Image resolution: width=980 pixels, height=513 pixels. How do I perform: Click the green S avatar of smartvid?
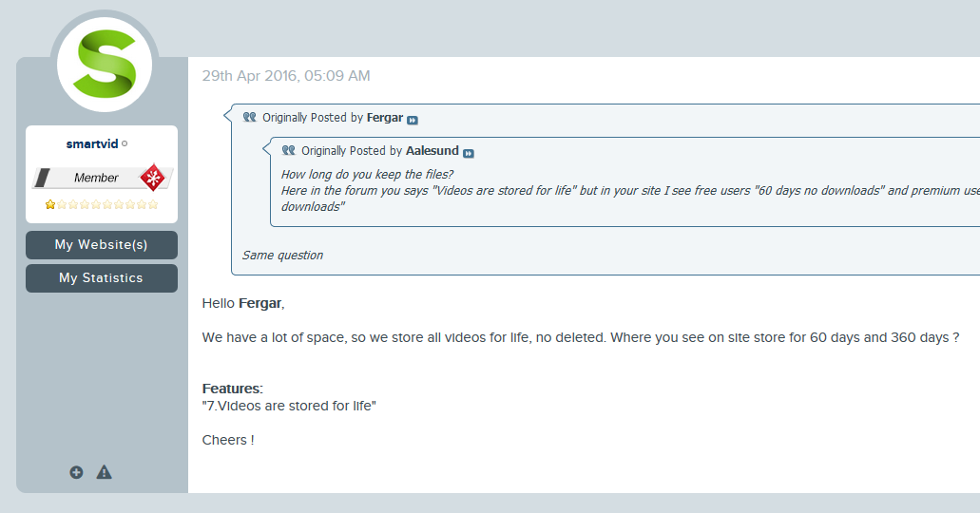[x=105, y=65]
